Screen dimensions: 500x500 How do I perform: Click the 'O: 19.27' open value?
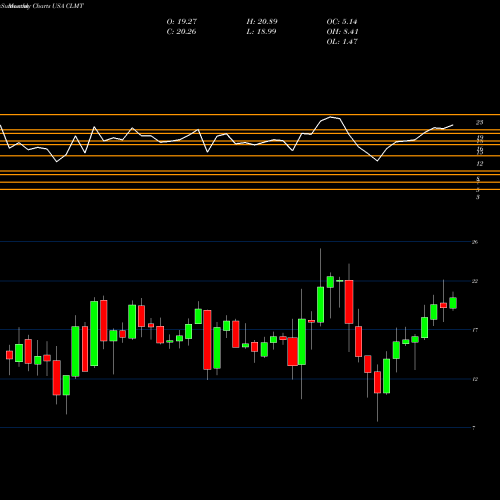182,22
